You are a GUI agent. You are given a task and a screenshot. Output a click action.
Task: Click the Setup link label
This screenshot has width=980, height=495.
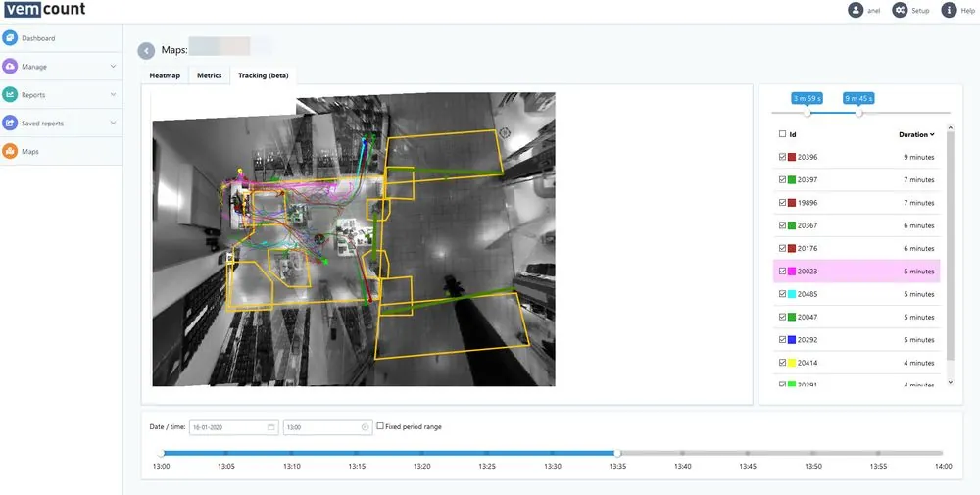[x=920, y=11]
